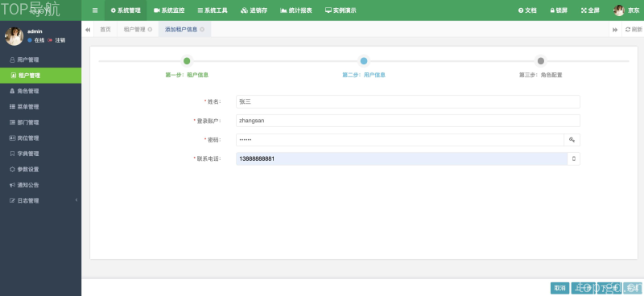Open the 系统监控 top menu

pos(169,10)
